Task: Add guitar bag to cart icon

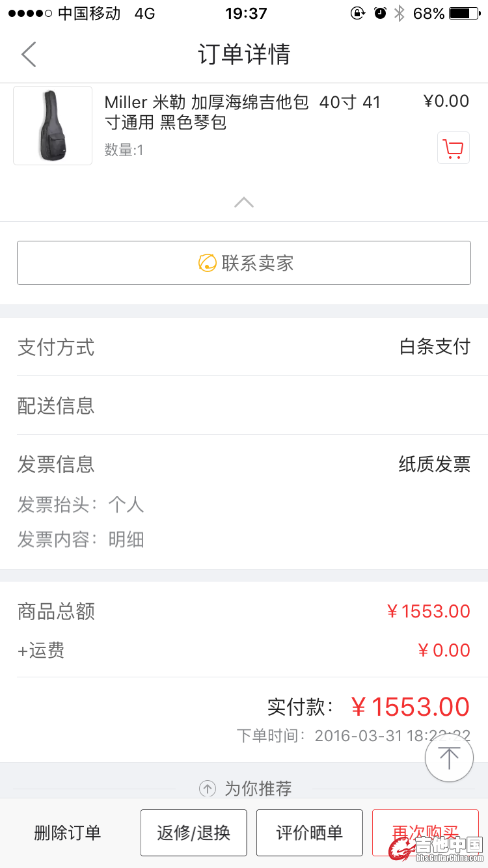Action: [453, 148]
